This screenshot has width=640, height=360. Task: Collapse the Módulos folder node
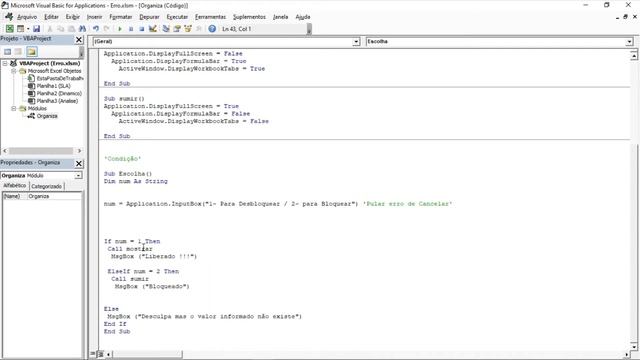[x=13, y=108]
